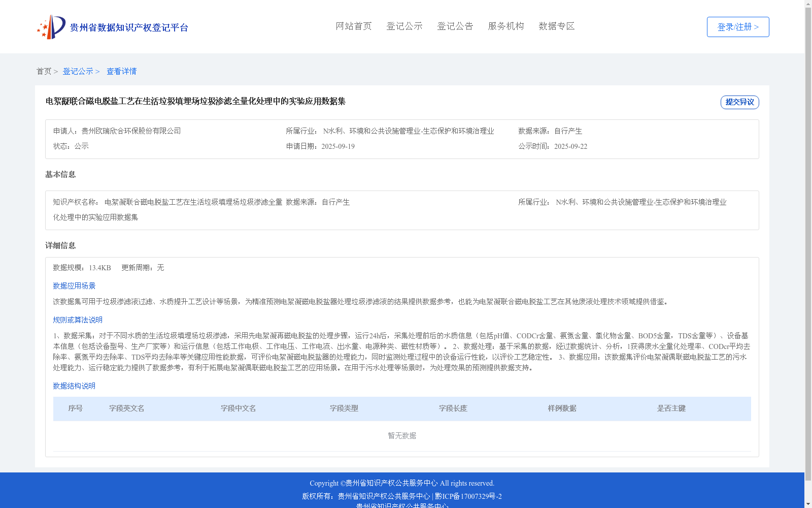Image resolution: width=812 pixels, height=508 pixels.
Task: Click the 公示时间 2025-09-22 value
Action: pyautogui.click(x=570, y=146)
